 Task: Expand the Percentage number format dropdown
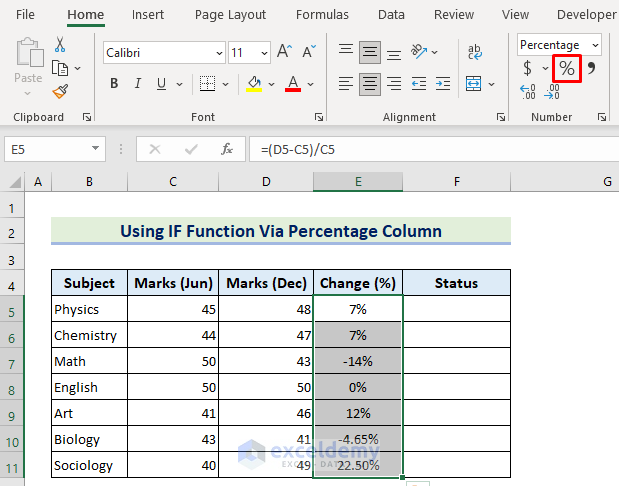click(596, 45)
